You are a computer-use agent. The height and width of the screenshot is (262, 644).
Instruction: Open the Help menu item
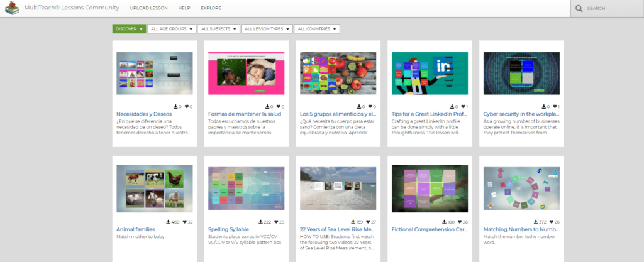point(184,8)
